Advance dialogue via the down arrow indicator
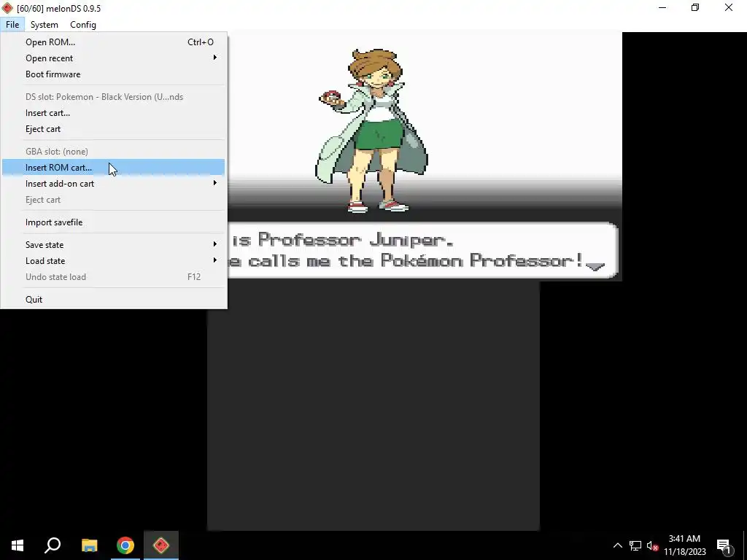Image resolution: width=747 pixels, height=560 pixels. coord(595,267)
